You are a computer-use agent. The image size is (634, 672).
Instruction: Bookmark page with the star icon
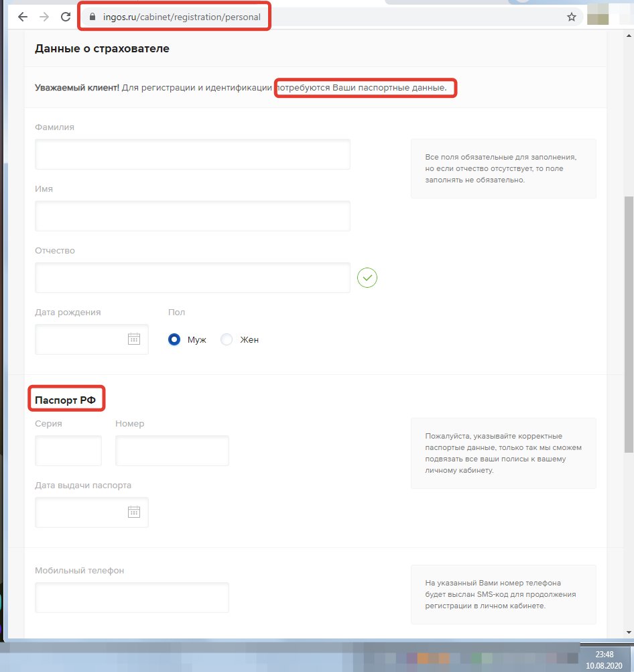tap(571, 17)
